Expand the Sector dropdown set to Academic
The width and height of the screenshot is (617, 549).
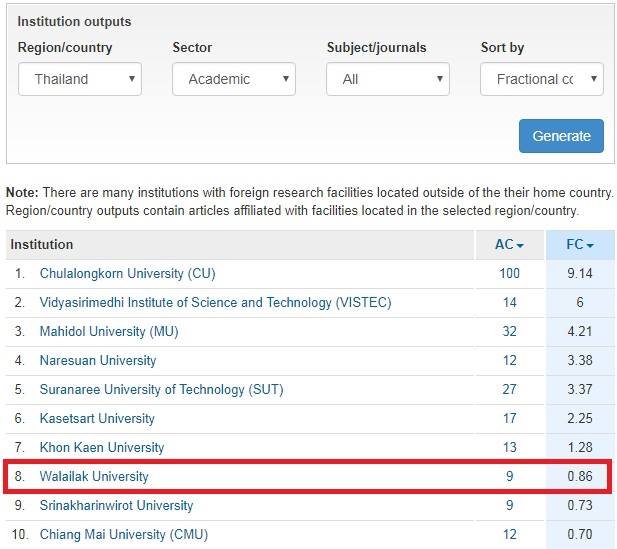tap(233, 79)
